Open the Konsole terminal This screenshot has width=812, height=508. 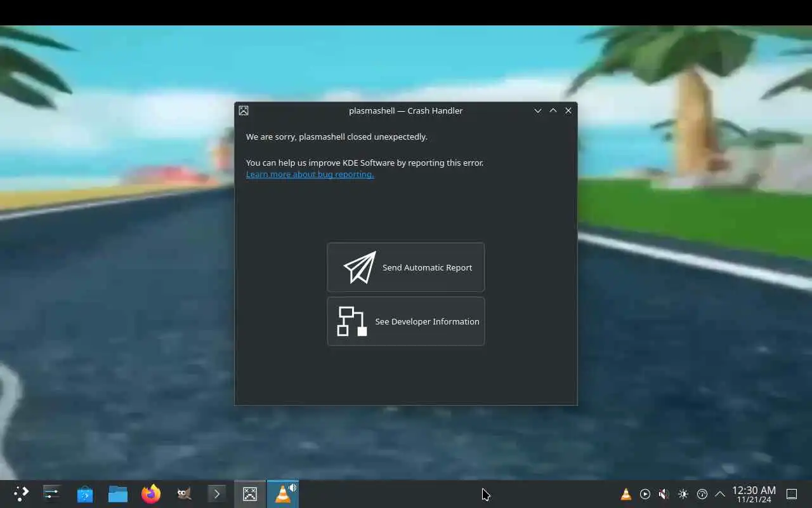(x=217, y=494)
